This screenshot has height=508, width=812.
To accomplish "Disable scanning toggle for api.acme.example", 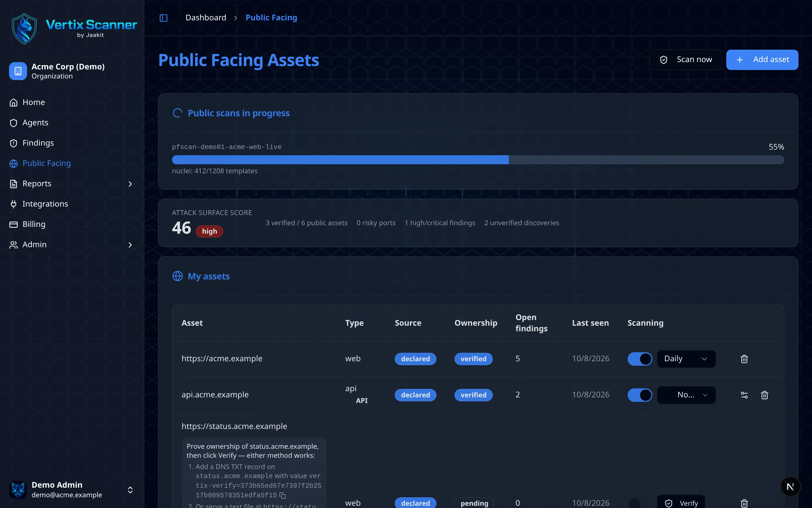I will tap(639, 395).
